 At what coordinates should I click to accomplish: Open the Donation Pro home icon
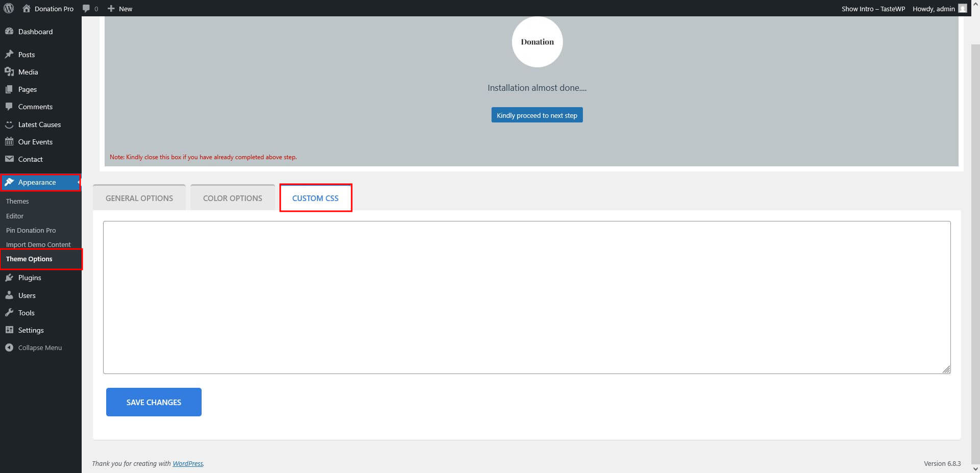[x=27, y=9]
